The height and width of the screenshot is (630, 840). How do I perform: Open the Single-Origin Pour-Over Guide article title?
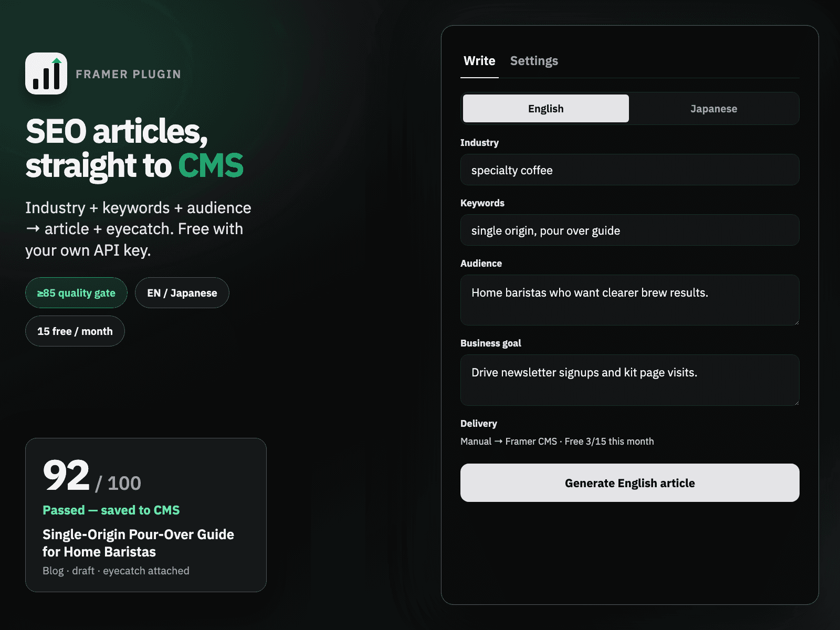(139, 543)
